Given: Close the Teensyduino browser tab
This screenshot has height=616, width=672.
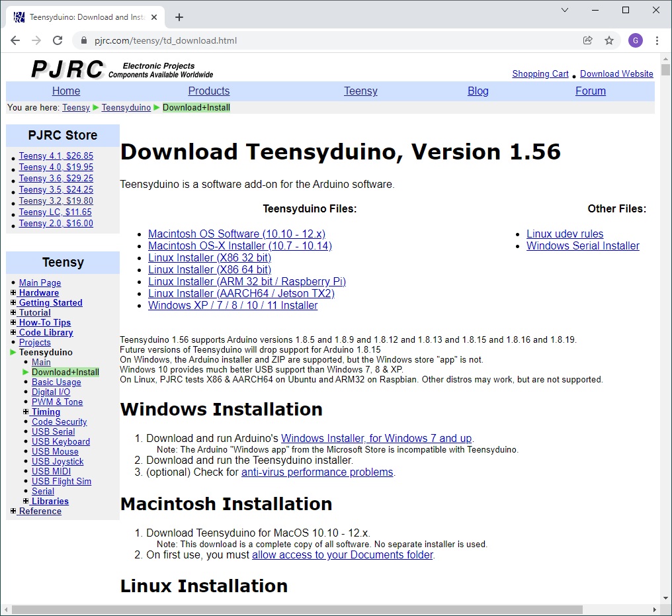Looking at the screenshot, I should coord(155,17).
